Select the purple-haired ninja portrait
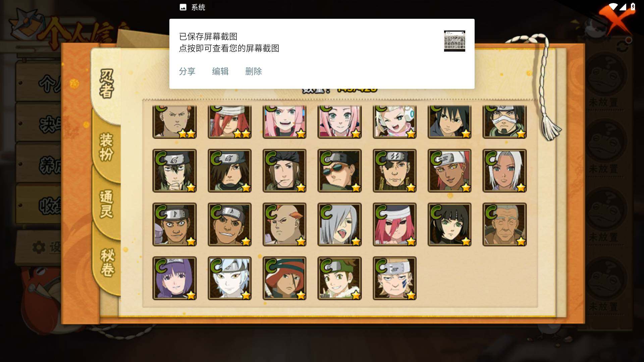The width and height of the screenshot is (644, 362). [174, 278]
